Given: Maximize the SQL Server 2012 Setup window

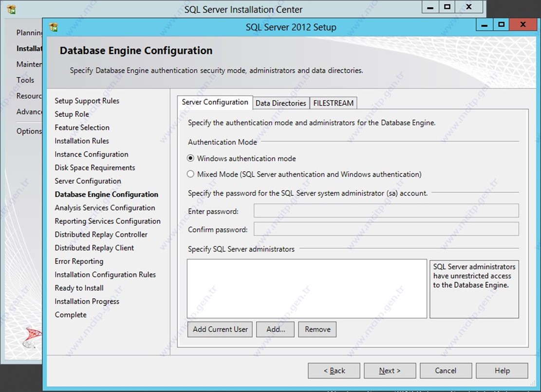Looking at the screenshot, I should (x=502, y=25).
